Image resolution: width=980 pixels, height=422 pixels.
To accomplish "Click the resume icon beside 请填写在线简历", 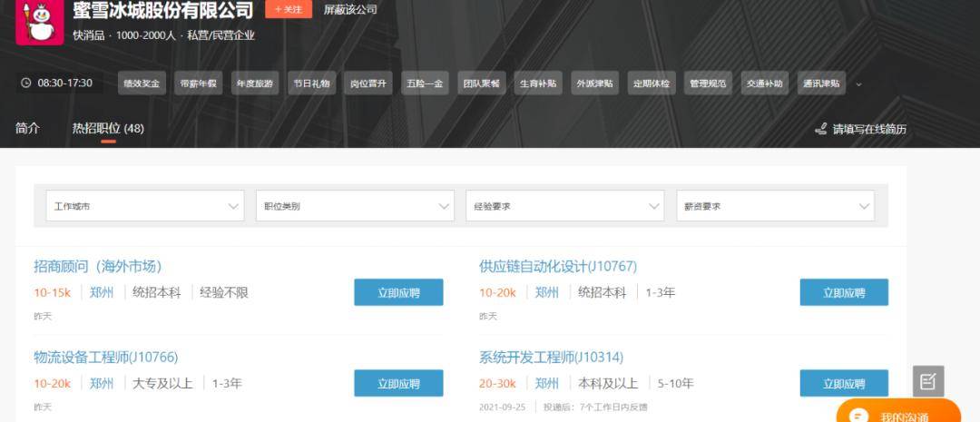I will pyautogui.click(x=821, y=130).
